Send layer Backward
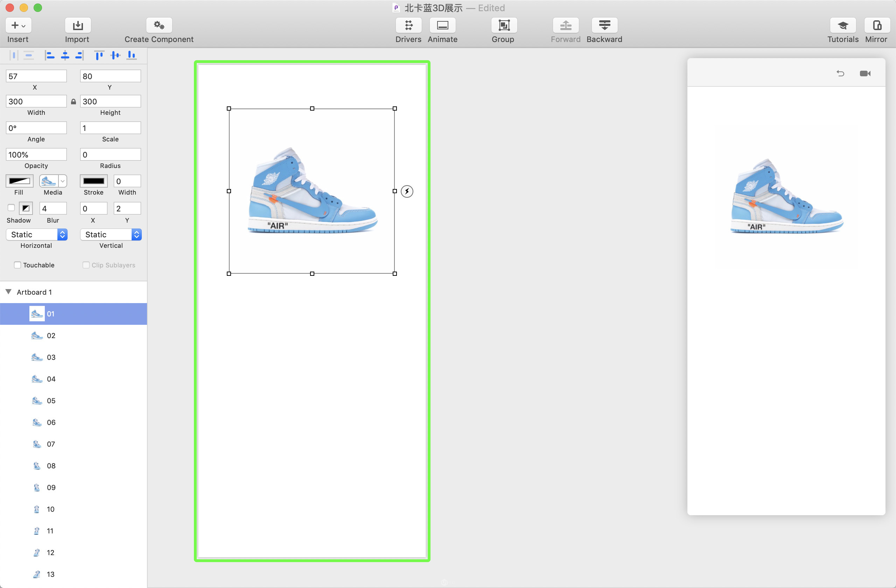This screenshot has width=896, height=588. [x=604, y=25]
